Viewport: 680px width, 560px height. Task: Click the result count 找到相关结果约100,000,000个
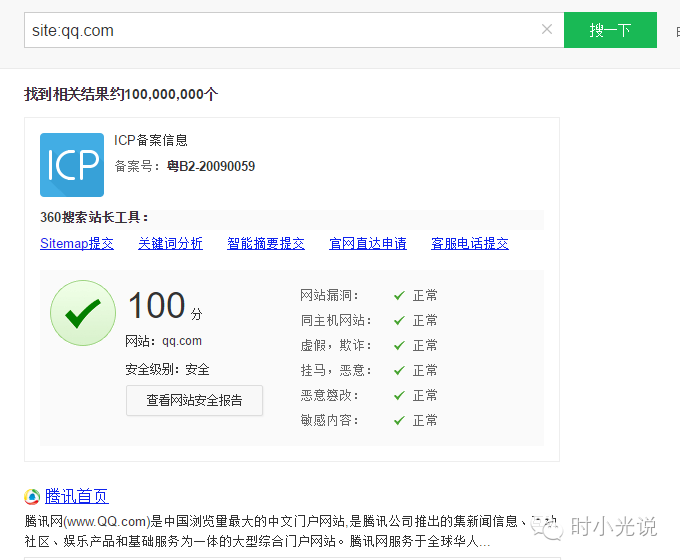tap(121, 94)
